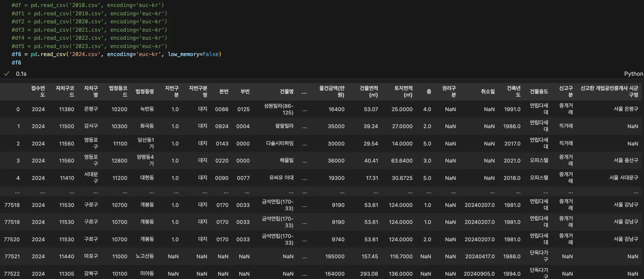The image size is (644, 279).
Task: Select the 지번구분명 column header
Action: point(198,91)
